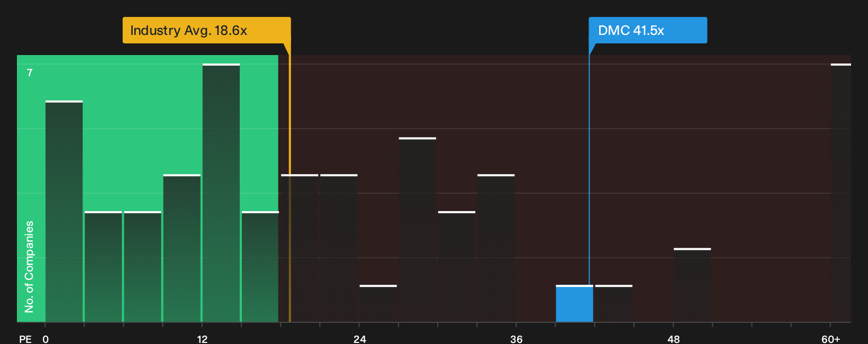The image size is (868, 344).
Task: Click the x-axis label 48
Action: (x=673, y=339)
